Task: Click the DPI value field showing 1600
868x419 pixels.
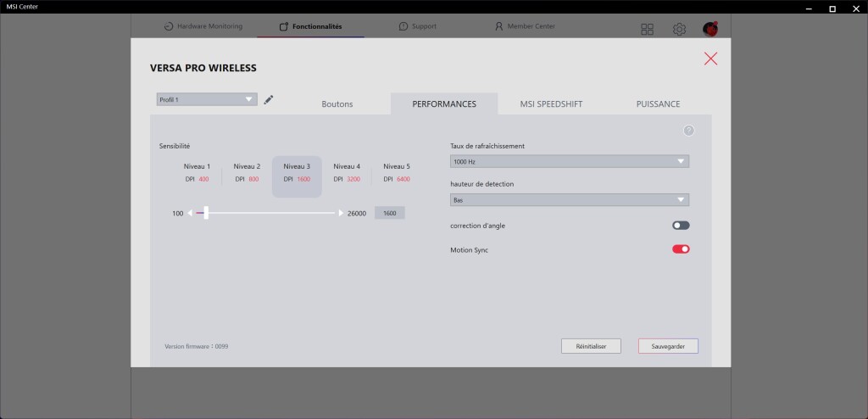Action: tap(390, 214)
